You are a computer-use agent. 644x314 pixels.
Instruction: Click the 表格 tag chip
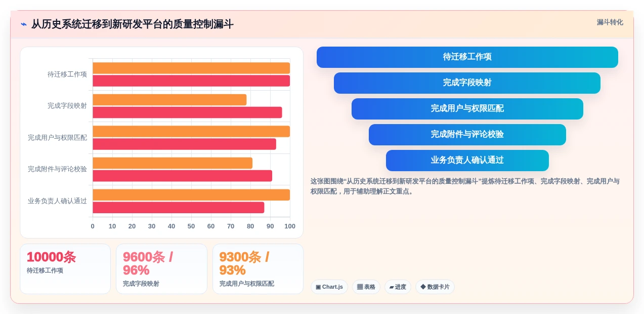(366, 287)
